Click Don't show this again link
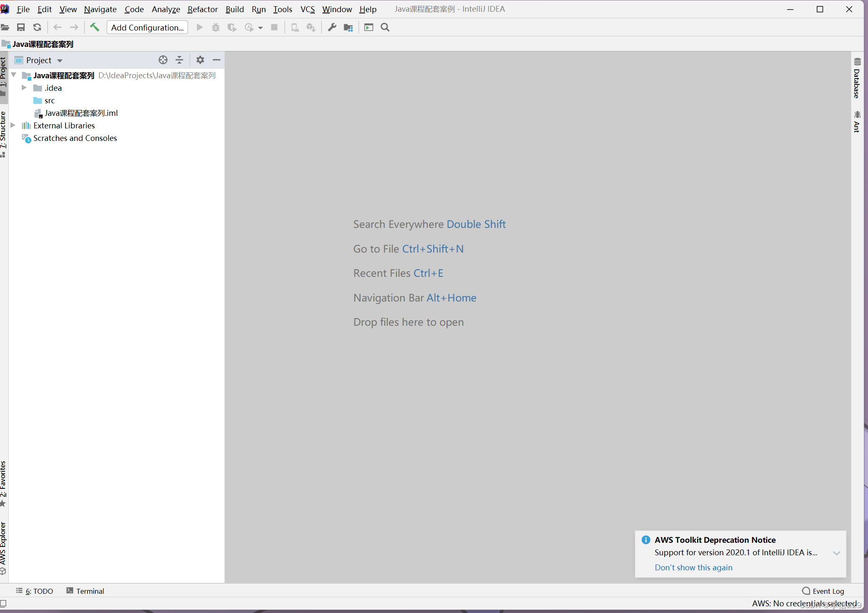The image size is (868, 613). tap(693, 567)
